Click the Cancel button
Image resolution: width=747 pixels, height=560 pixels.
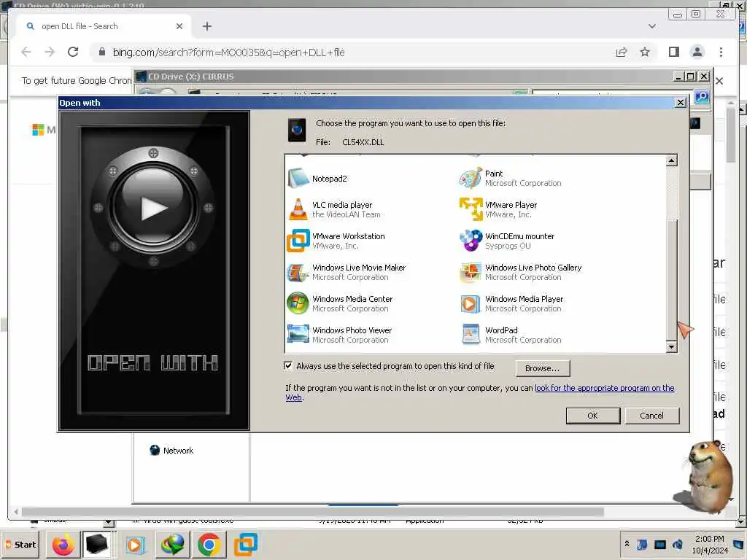651,415
